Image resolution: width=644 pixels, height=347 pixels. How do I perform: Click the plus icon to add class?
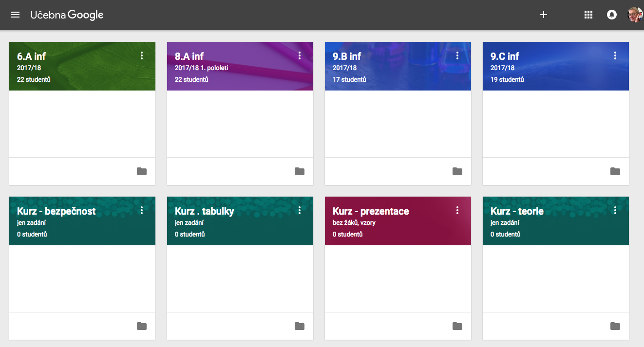(x=544, y=15)
